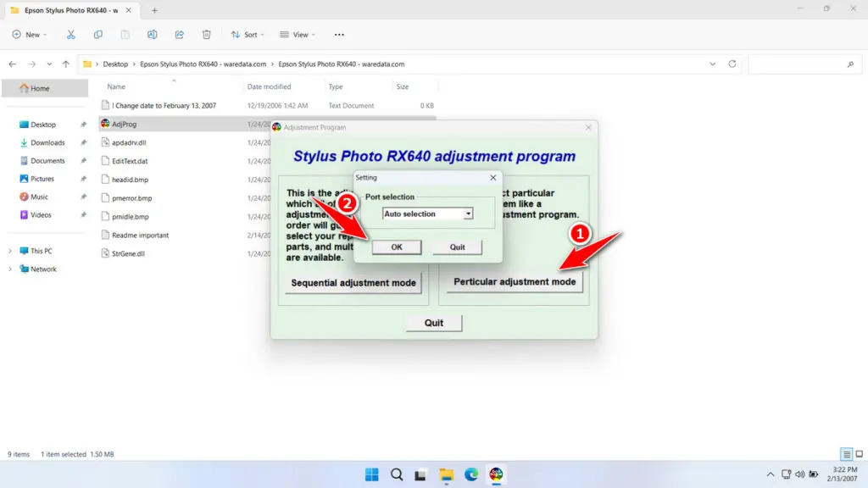Launch Microsoft Edge from the taskbar
Image resolution: width=868 pixels, height=488 pixels.
coord(471,474)
